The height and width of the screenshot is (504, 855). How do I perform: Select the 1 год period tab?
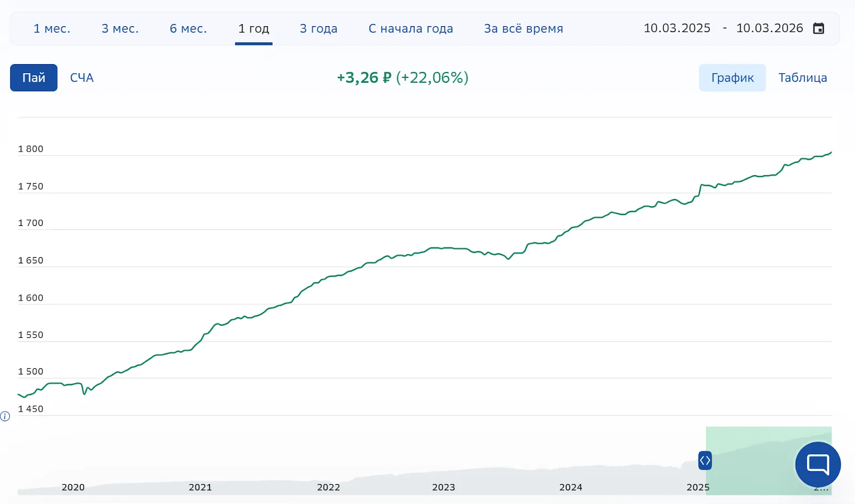pos(254,28)
